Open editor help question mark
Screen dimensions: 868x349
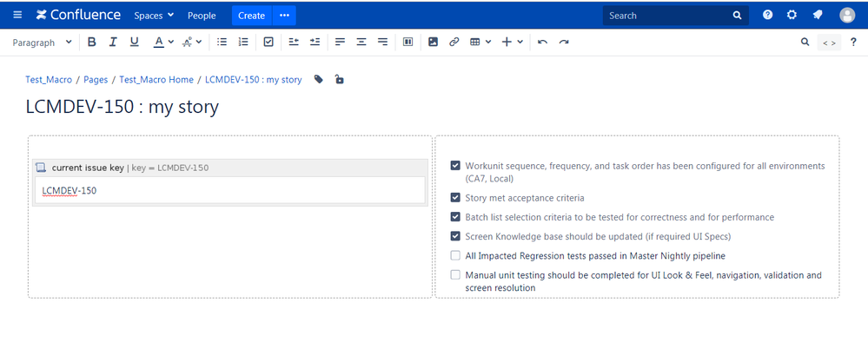(853, 42)
